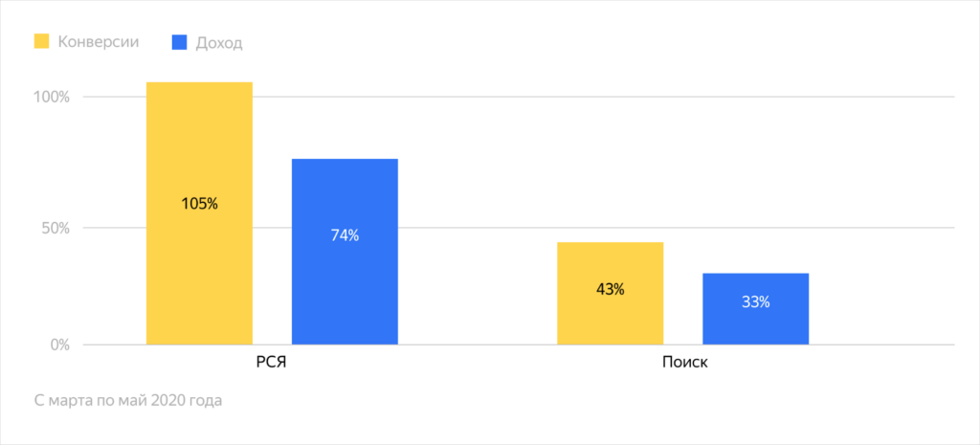This screenshot has height=445, width=980.
Task: Click the footnote 'С марта по май 2020 года'
Action: coord(127,400)
